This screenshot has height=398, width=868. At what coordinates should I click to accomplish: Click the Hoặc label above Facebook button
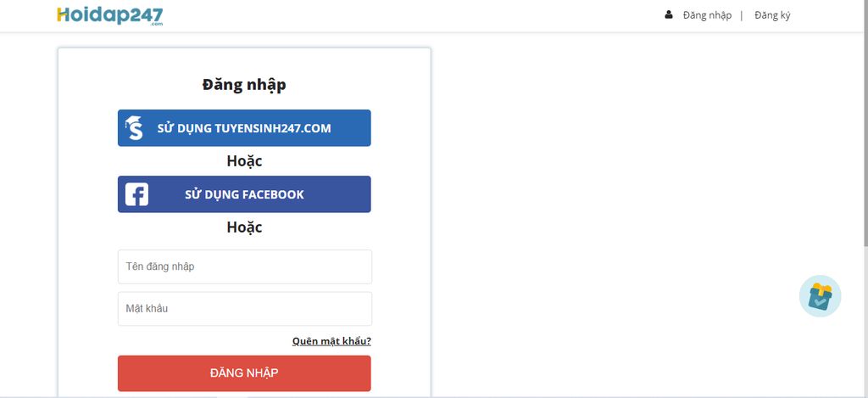pyautogui.click(x=244, y=161)
